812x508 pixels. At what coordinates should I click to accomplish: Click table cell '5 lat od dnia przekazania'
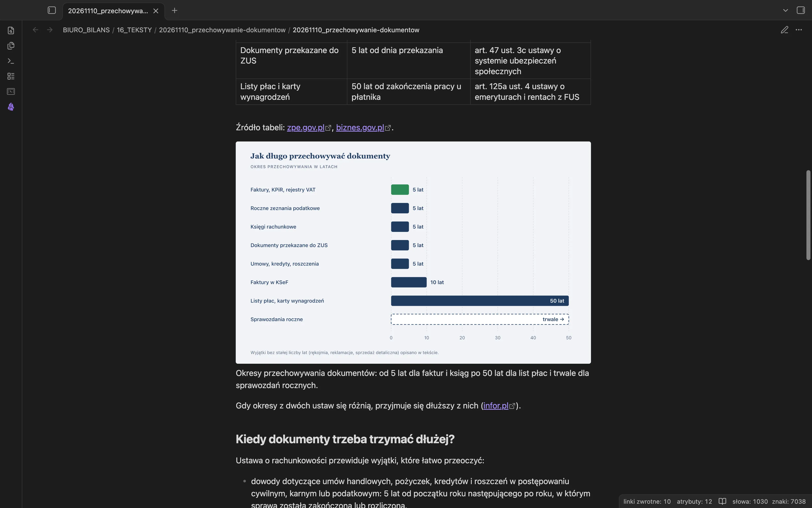(x=408, y=61)
